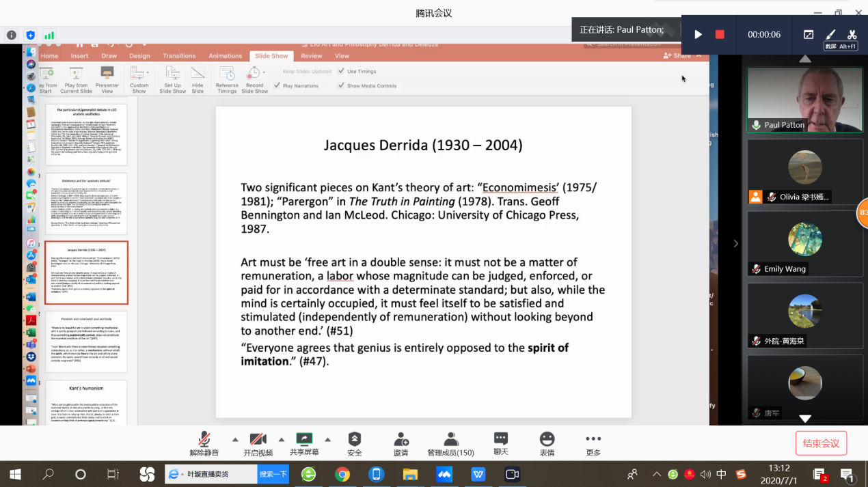The width and height of the screenshot is (868, 487).
Task: Show hidden system tray icons
Action: (x=657, y=474)
